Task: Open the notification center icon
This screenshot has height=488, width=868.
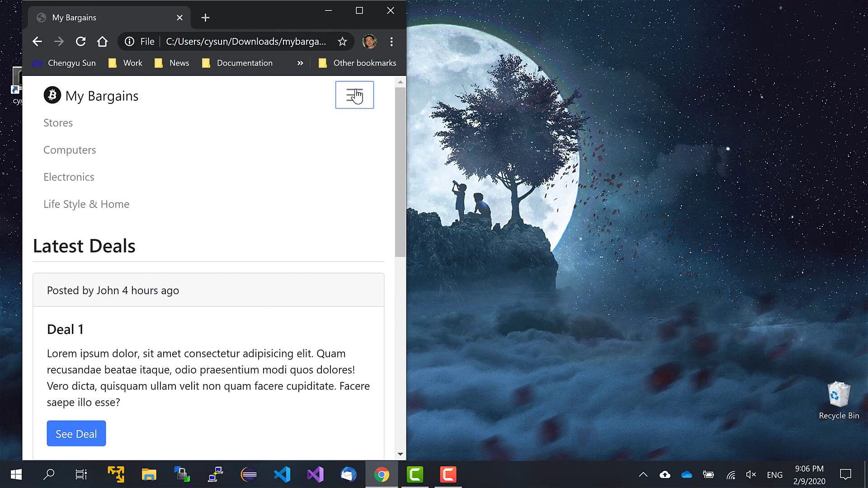Action: pyautogui.click(x=845, y=474)
